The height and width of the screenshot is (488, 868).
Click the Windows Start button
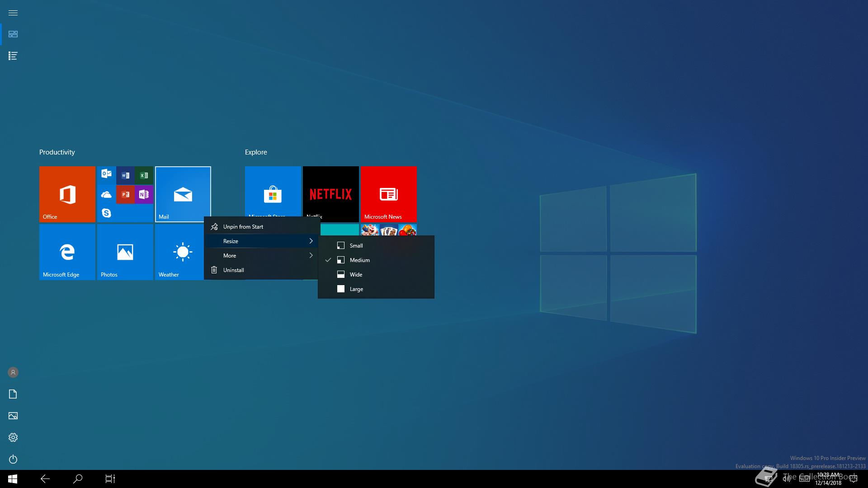point(13,479)
